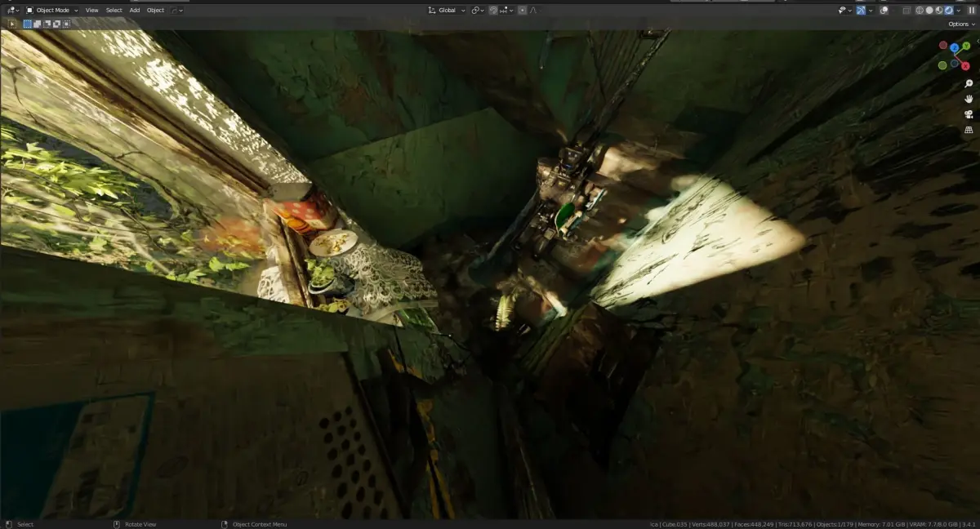Toggle X-ray mode
The height and width of the screenshot is (529, 980).
tap(906, 11)
